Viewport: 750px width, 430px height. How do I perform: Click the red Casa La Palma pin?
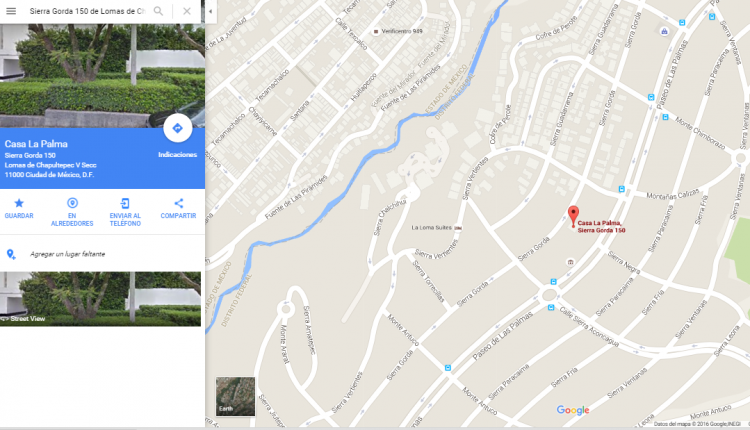coord(573,216)
